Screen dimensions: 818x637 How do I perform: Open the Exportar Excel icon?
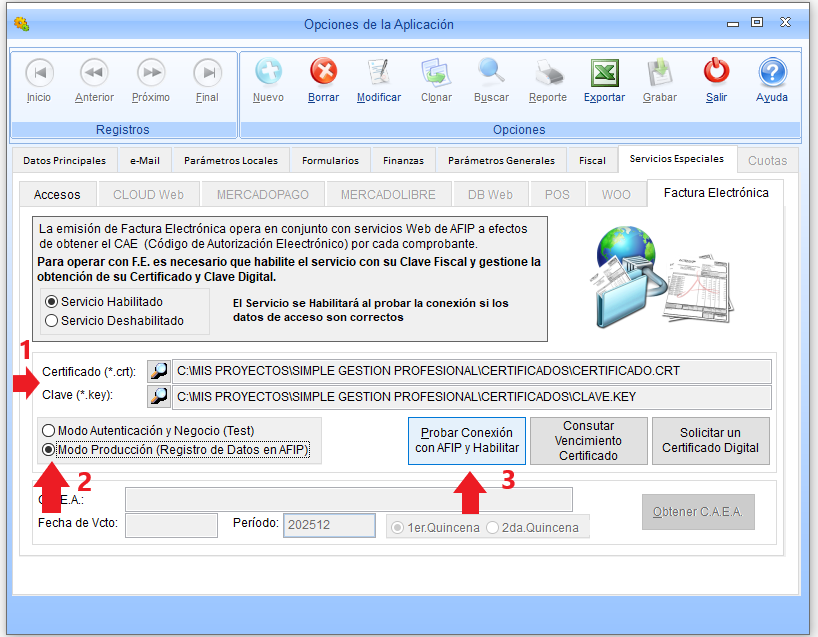coord(604,72)
